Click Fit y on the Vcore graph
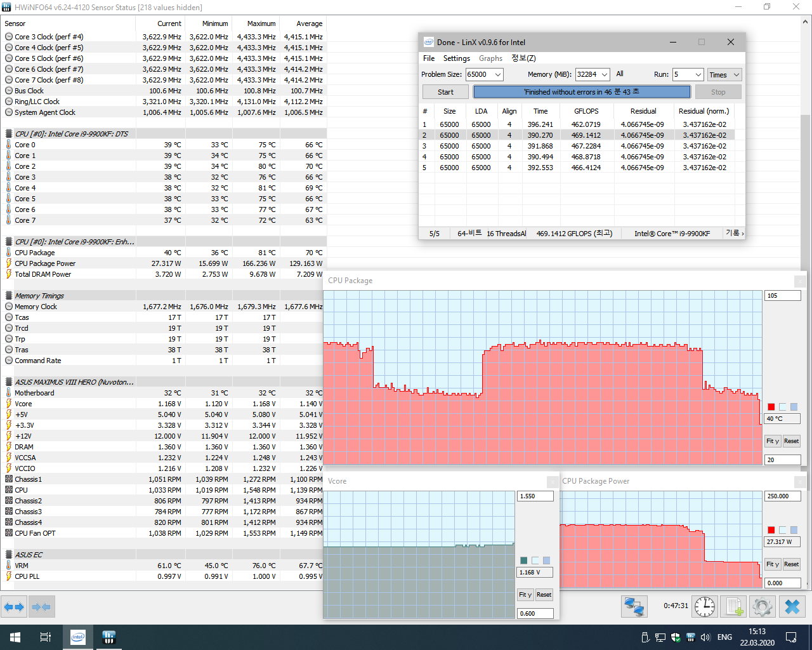This screenshot has height=650, width=812. pos(525,595)
